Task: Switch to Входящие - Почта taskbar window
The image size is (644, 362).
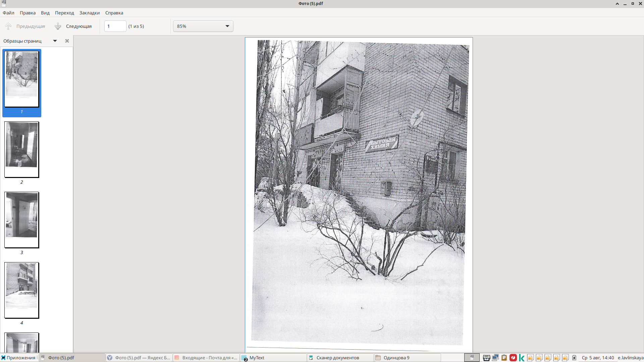Action: pyautogui.click(x=206, y=358)
